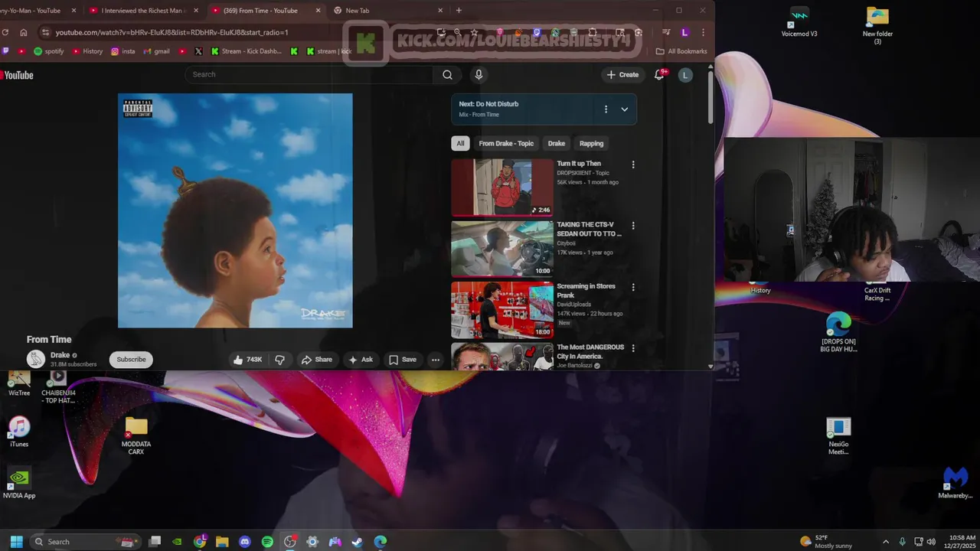Click the YouTube search magnifier button
Screen dimensions: 980x551
point(447,74)
